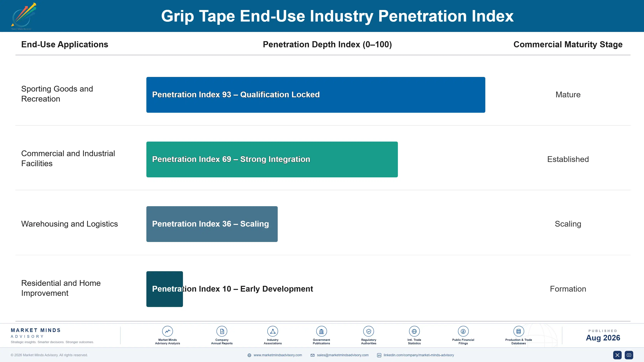
Task: Click the copyright notice text
Action: click(x=49, y=355)
